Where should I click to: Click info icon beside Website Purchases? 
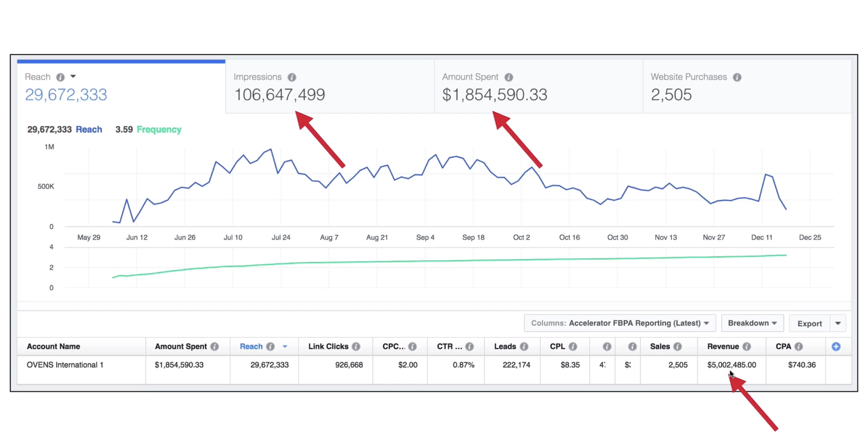pyautogui.click(x=737, y=77)
